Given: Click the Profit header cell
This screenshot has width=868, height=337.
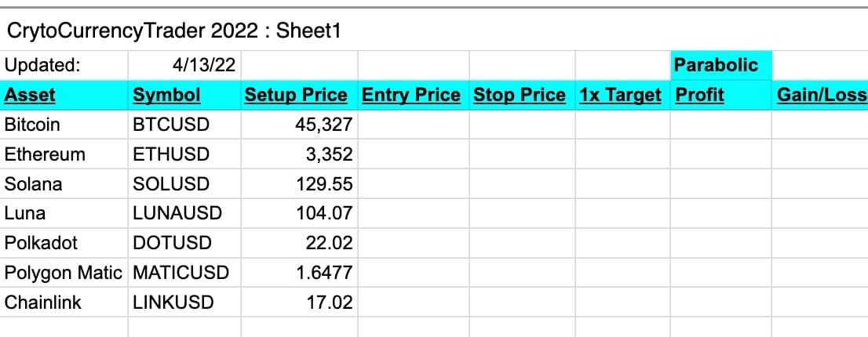Looking at the screenshot, I should pyautogui.click(x=720, y=95).
